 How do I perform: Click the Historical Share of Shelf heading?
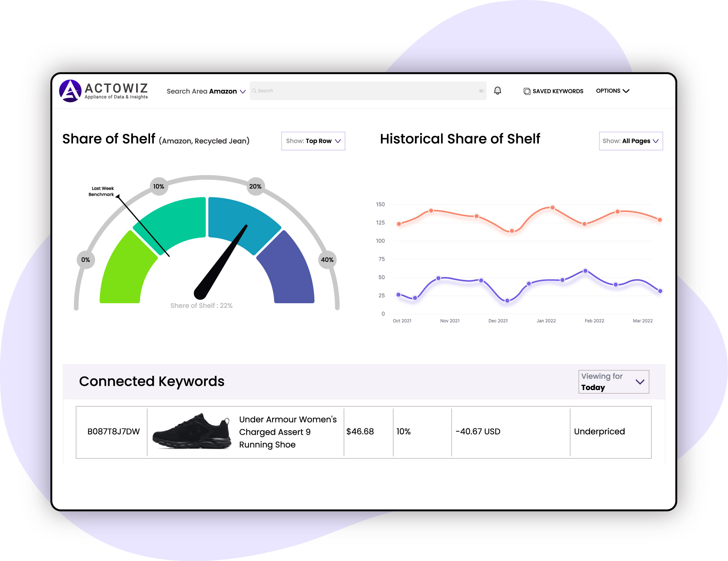460,139
